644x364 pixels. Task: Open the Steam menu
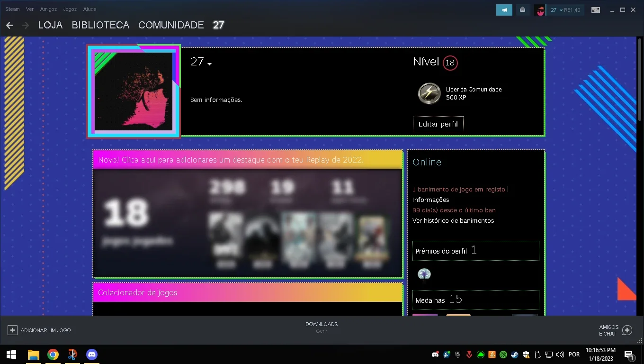coord(12,9)
